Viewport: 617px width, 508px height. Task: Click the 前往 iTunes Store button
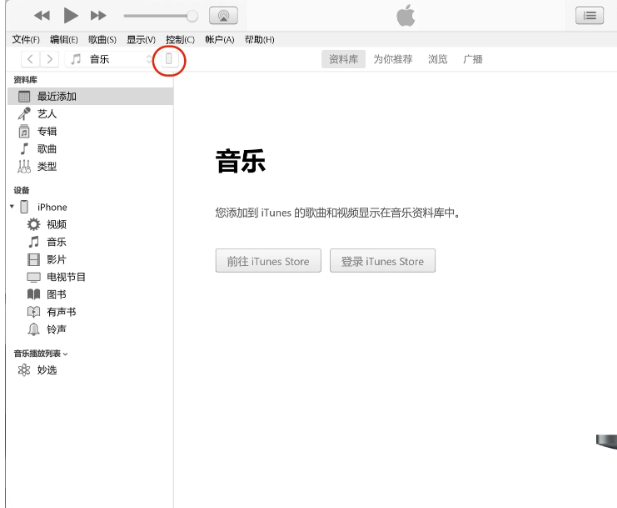click(268, 260)
